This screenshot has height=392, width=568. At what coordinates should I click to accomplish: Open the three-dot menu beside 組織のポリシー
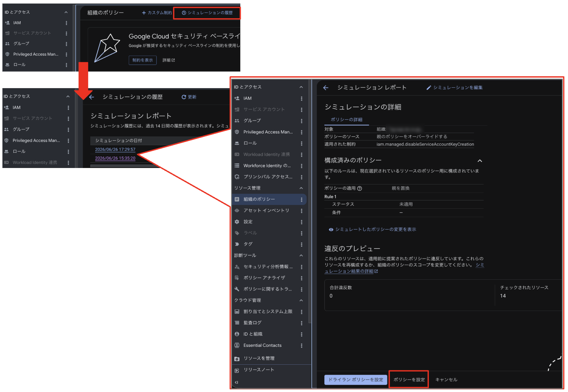point(302,200)
